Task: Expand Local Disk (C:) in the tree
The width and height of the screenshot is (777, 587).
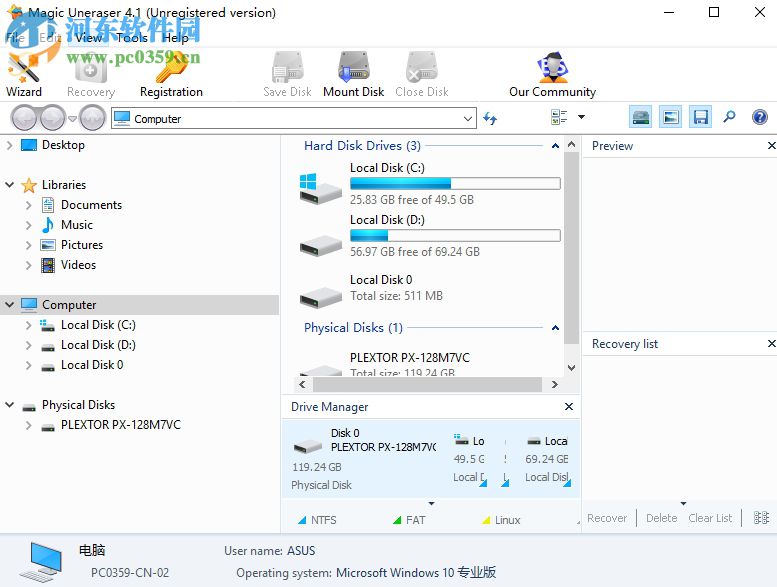Action: [x=28, y=325]
